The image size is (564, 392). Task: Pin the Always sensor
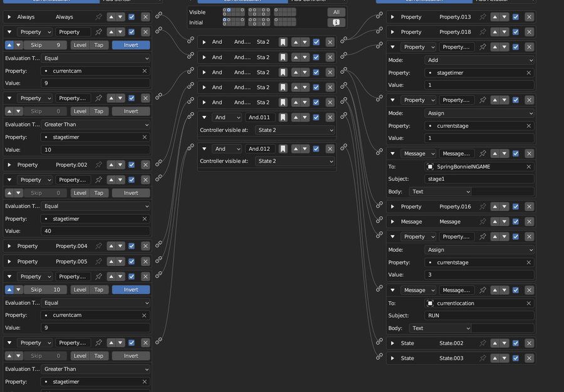pyautogui.click(x=98, y=17)
